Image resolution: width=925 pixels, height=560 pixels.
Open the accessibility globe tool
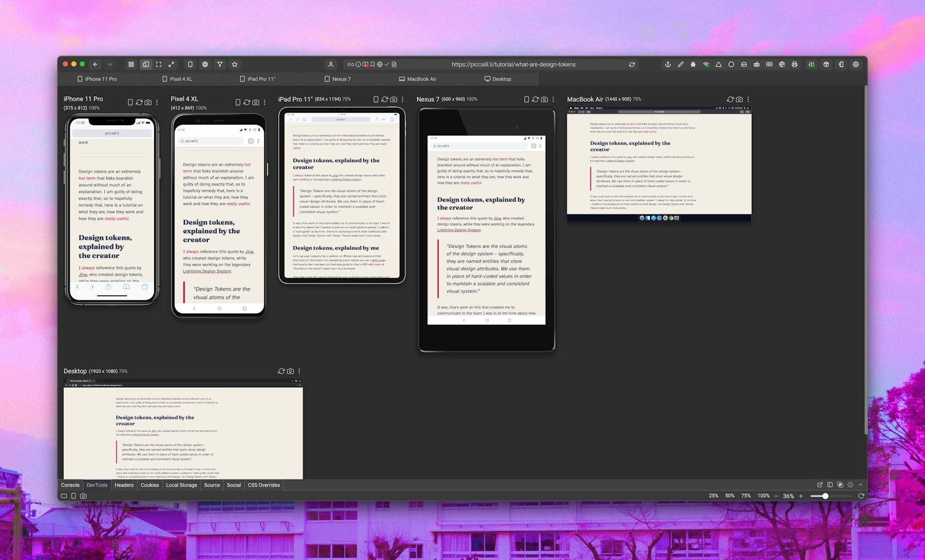(x=782, y=64)
